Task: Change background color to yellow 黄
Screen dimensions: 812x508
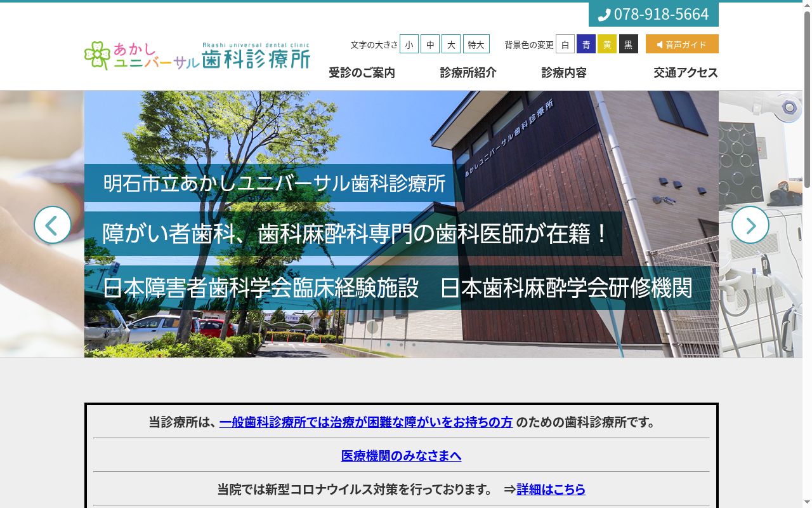Action: (607, 44)
